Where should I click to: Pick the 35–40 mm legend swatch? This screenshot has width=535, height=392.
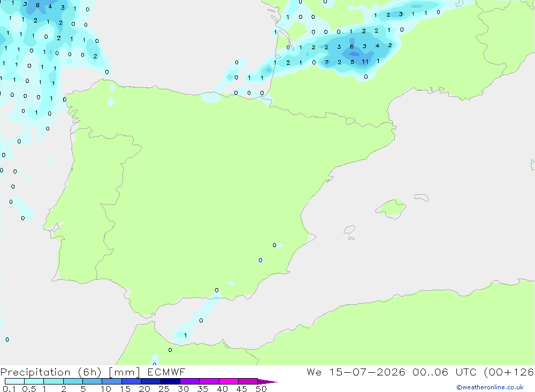point(209,381)
